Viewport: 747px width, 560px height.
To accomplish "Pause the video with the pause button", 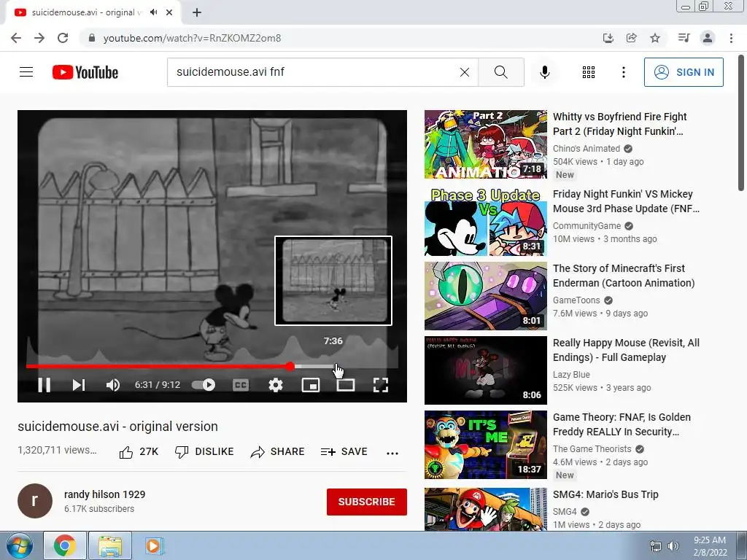I will click(x=44, y=385).
